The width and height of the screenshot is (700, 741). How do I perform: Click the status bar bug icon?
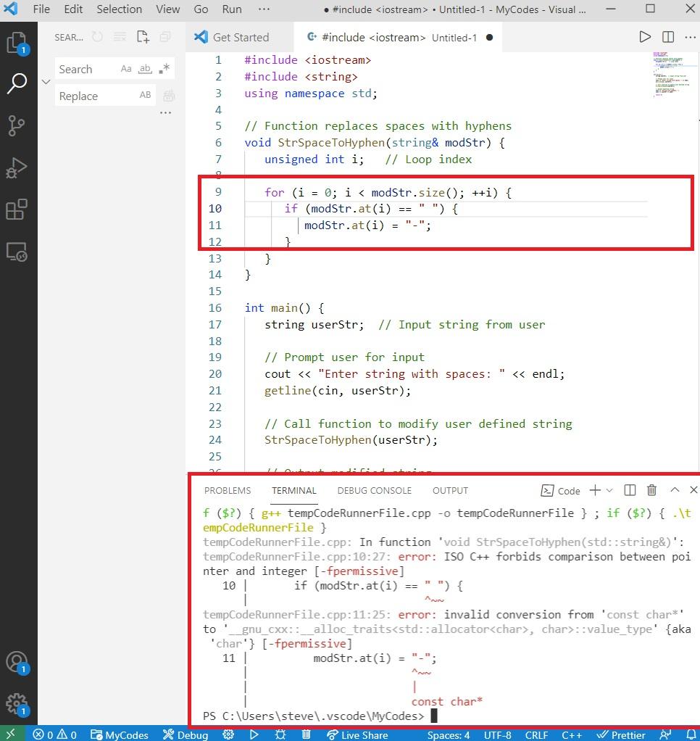(280, 734)
